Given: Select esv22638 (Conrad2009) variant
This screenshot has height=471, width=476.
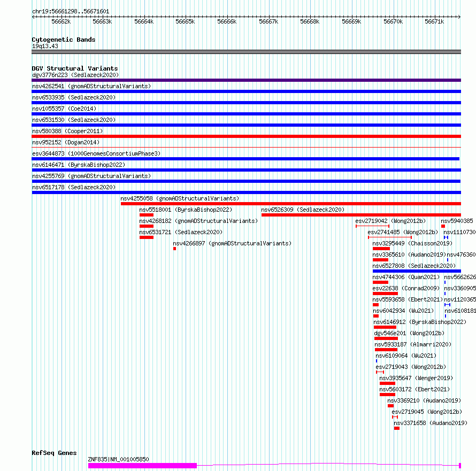Looking at the screenshot, I should [x=406, y=288].
